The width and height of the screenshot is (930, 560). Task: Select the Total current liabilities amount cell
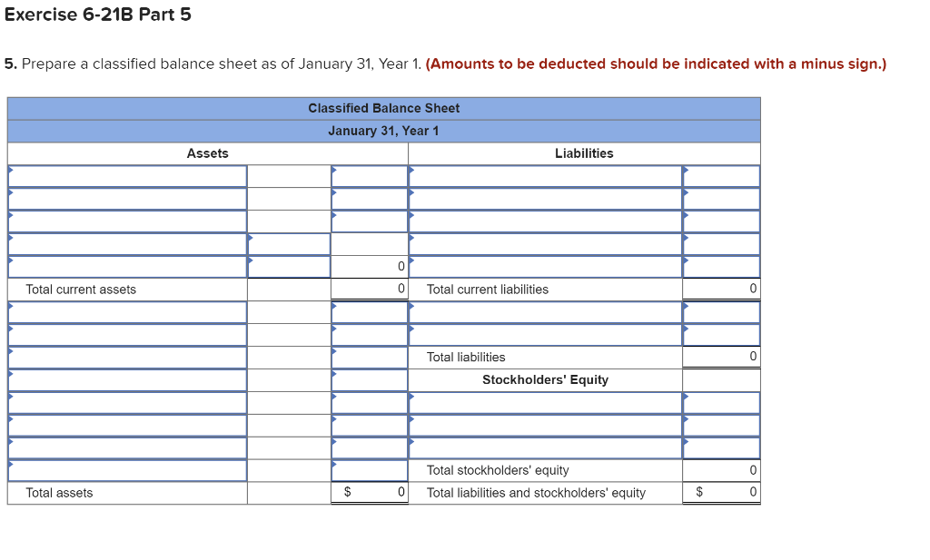tap(721, 289)
